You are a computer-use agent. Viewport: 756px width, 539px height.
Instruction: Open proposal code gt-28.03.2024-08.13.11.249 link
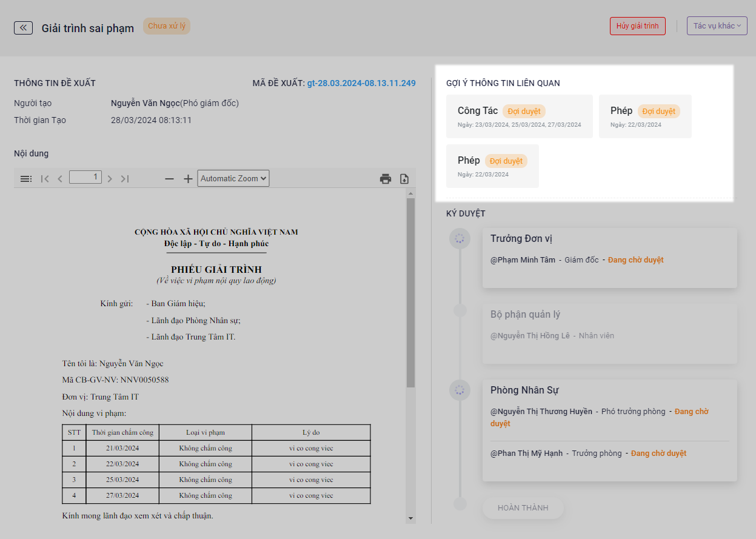[x=361, y=83]
